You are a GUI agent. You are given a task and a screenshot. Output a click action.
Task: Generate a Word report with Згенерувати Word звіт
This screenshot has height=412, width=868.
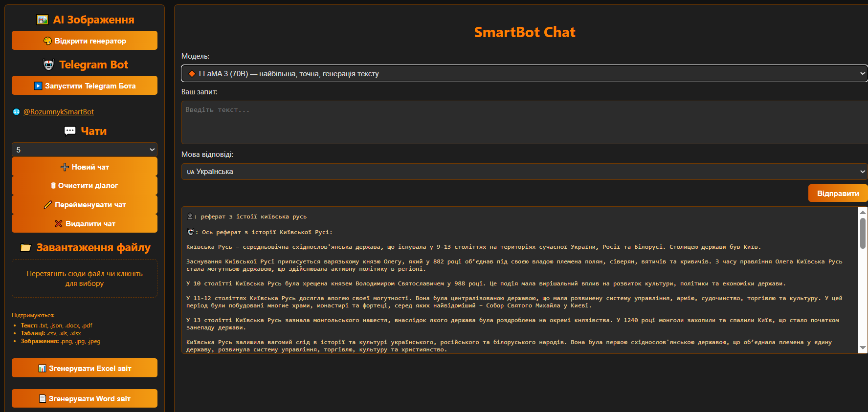click(x=85, y=398)
